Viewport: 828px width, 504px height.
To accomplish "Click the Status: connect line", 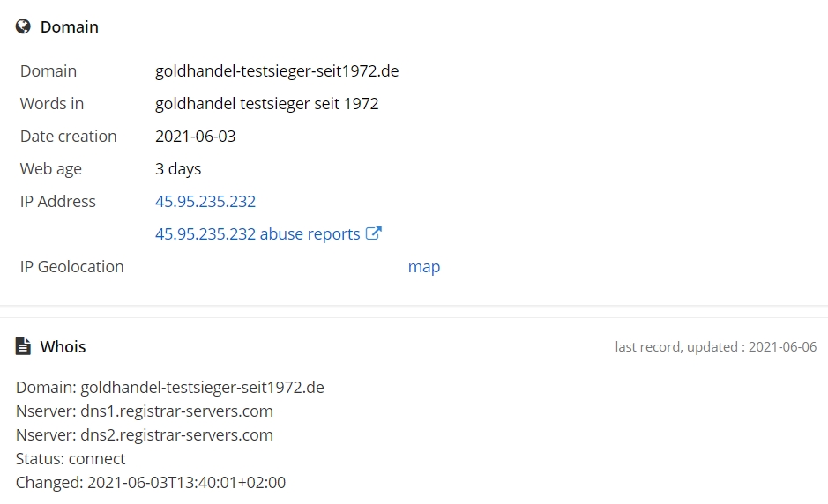I will coord(71,459).
